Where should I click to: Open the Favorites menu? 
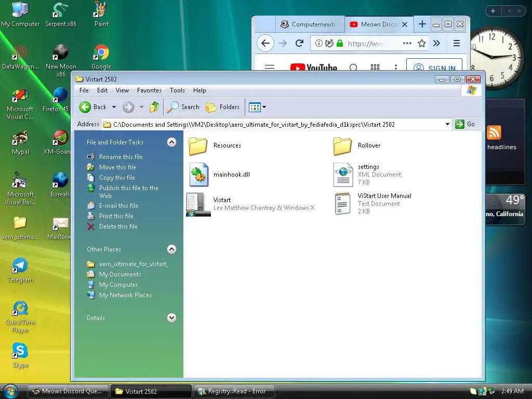pyautogui.click(x=149, y=90)
